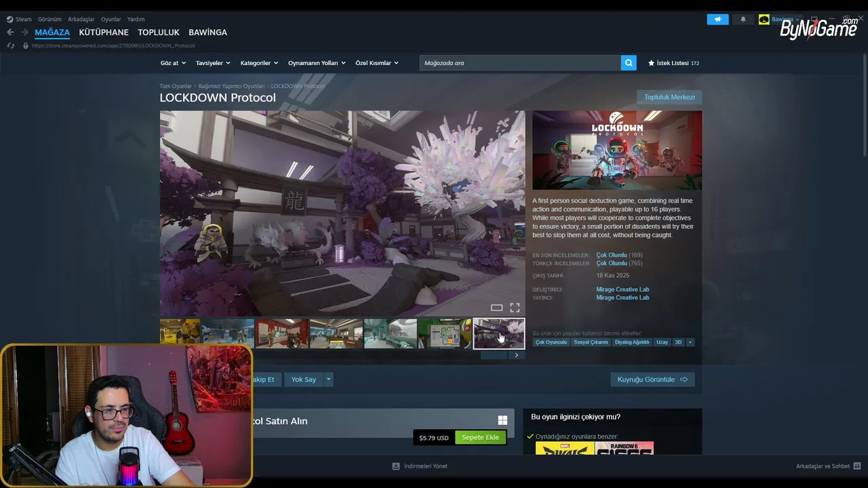The width and height of the screenshot is (868, 488).
Task: Open the Oynamanın Yolları dropdown
Action: click(317, 63)
